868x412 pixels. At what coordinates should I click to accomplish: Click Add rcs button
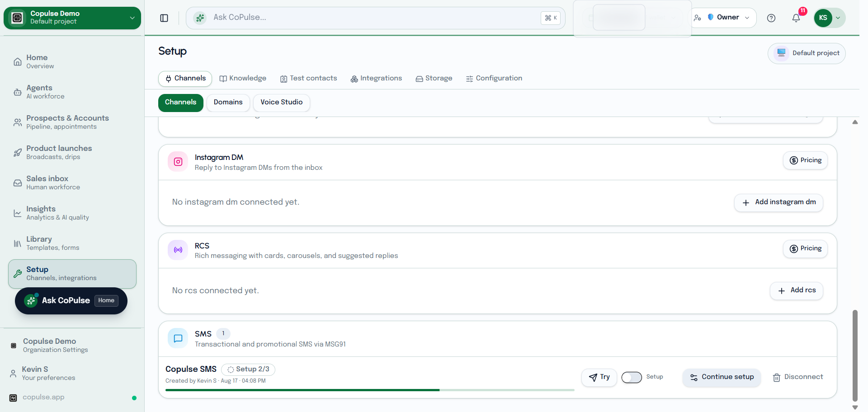797,290
